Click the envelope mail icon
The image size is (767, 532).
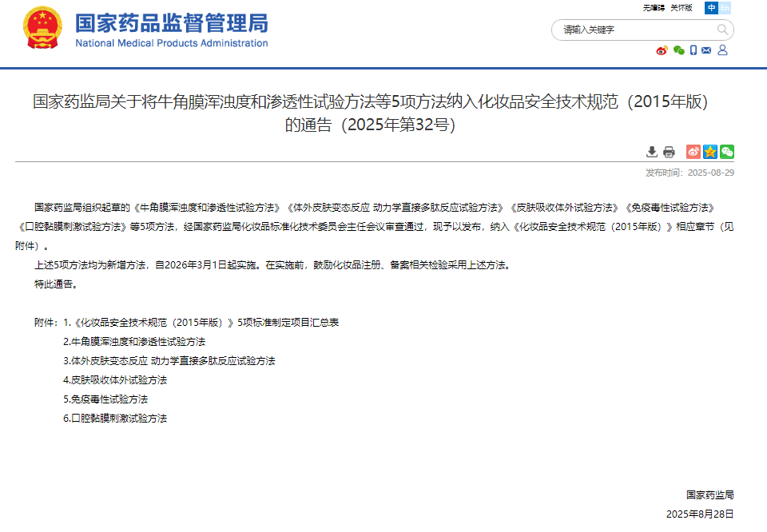[706, 50]
